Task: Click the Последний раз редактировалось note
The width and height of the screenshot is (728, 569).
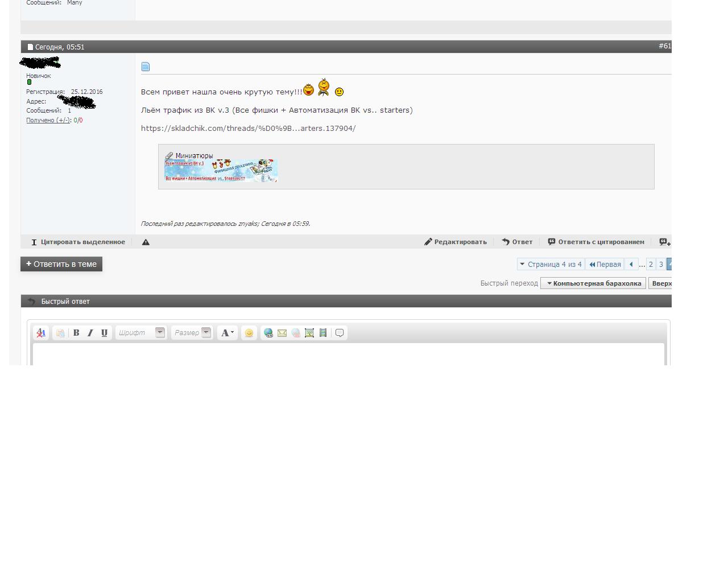Action: [226, 224]
